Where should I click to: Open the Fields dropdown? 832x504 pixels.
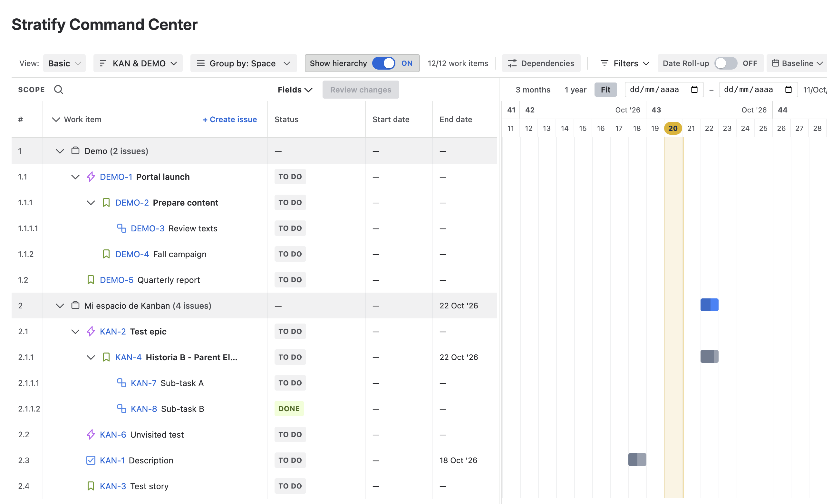(x=295, y=90)
